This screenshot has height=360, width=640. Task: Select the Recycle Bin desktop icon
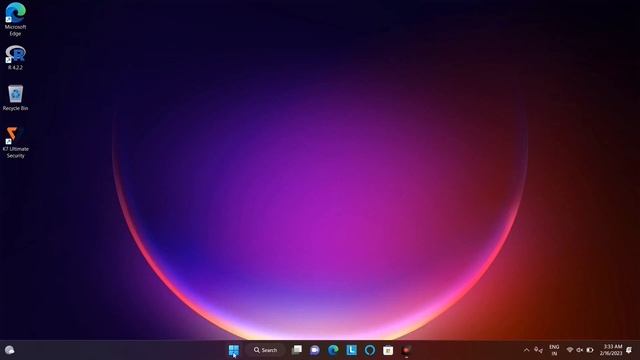[16, 98]
